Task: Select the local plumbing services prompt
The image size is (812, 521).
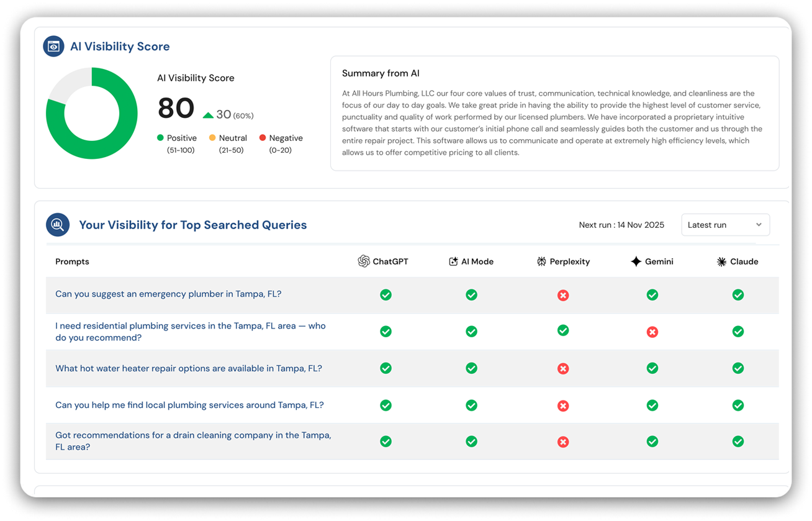Action: pyautogui.click(x=189, y=405)
